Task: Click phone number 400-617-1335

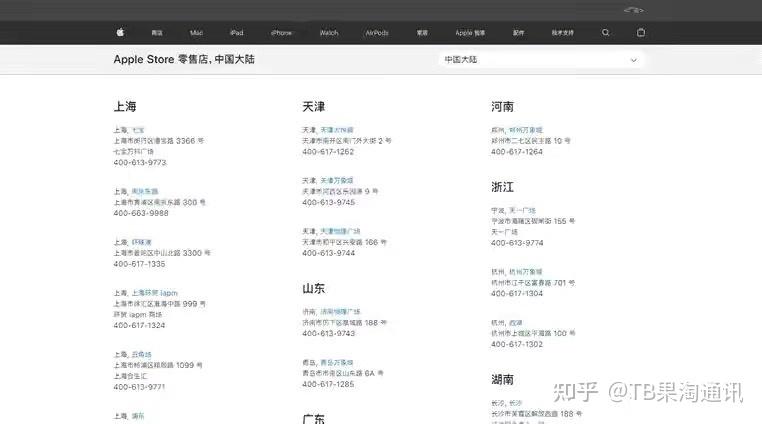Action: 139,264
